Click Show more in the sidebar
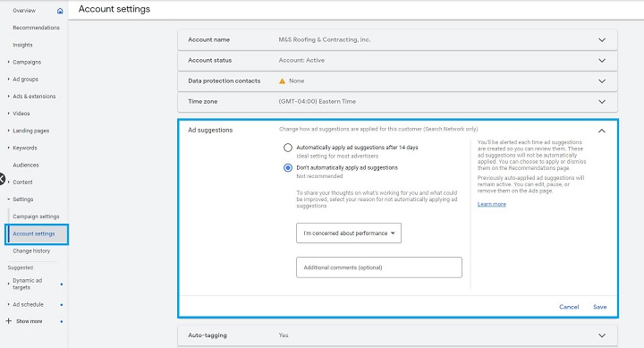This screenshot has height=348, width=644. tap(30, 321)
